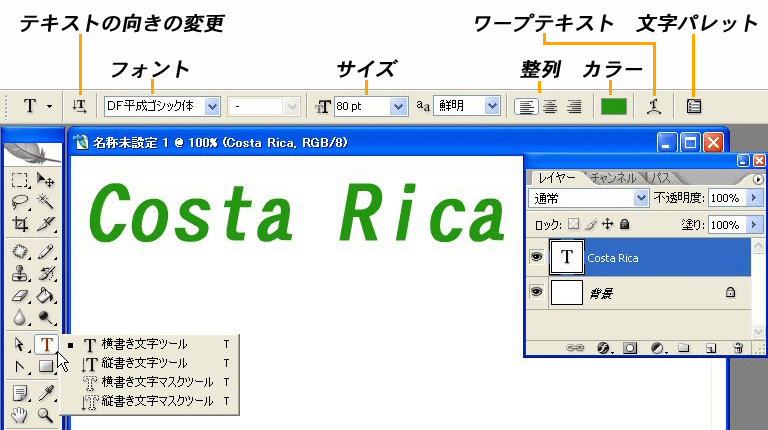Select the Hand tool

point(20,415)
